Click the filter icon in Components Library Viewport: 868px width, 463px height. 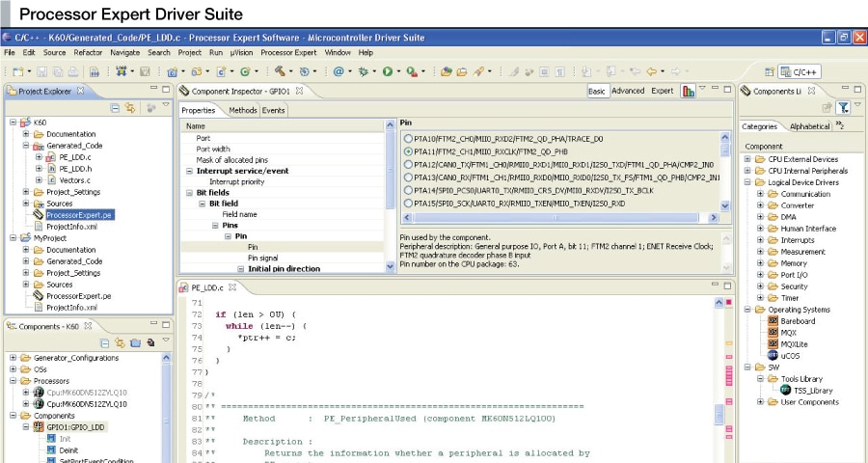(843, 108)
